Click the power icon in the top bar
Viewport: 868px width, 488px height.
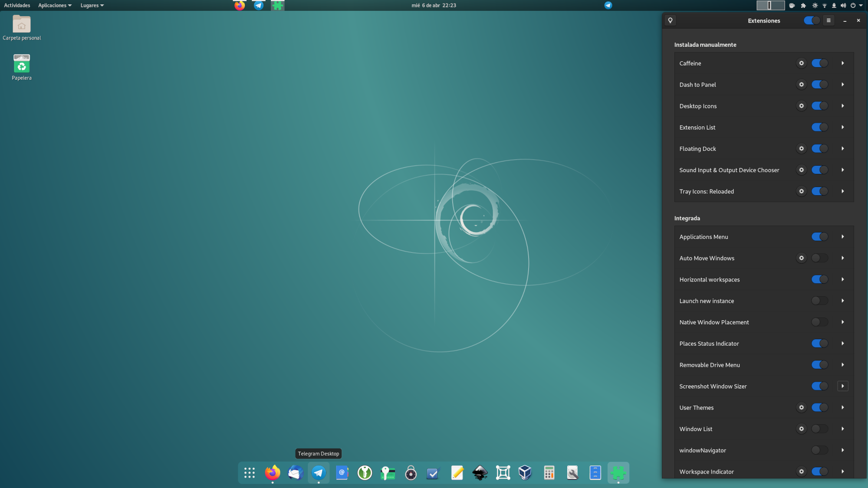(x=853, y=6)
